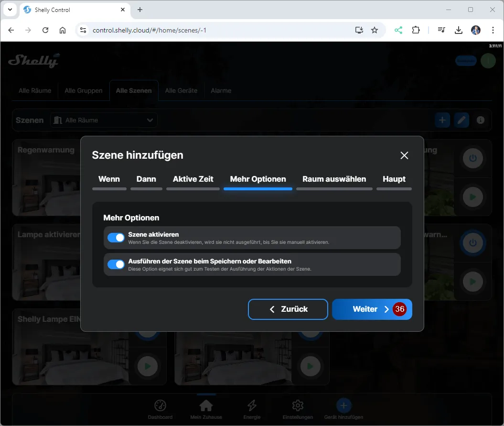Click the add scene plus icon
This screenshot has width=504, height=426.
coord(442,120)
